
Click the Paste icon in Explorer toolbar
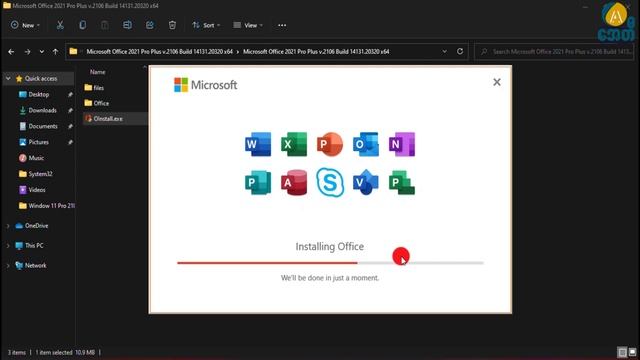pyautogui.click(x=105, y=25)
